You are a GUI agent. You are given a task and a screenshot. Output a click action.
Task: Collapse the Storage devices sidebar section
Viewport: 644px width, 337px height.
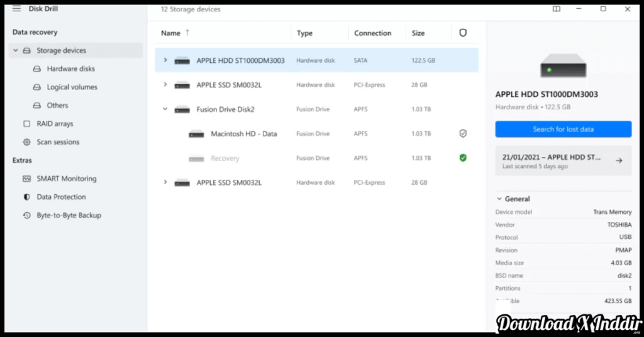click(x=15, y=50)
